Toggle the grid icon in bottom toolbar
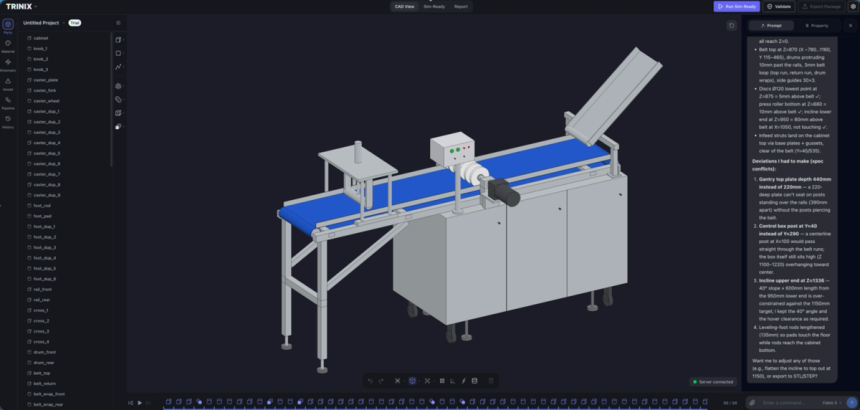Viewport: 860px width, 410px height. [x=442, y=381]
